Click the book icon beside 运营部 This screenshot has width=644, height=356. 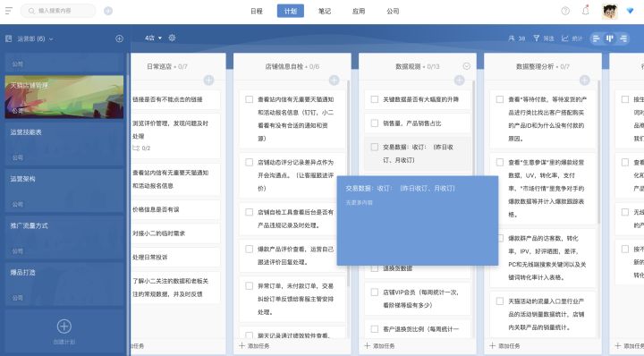9,38
